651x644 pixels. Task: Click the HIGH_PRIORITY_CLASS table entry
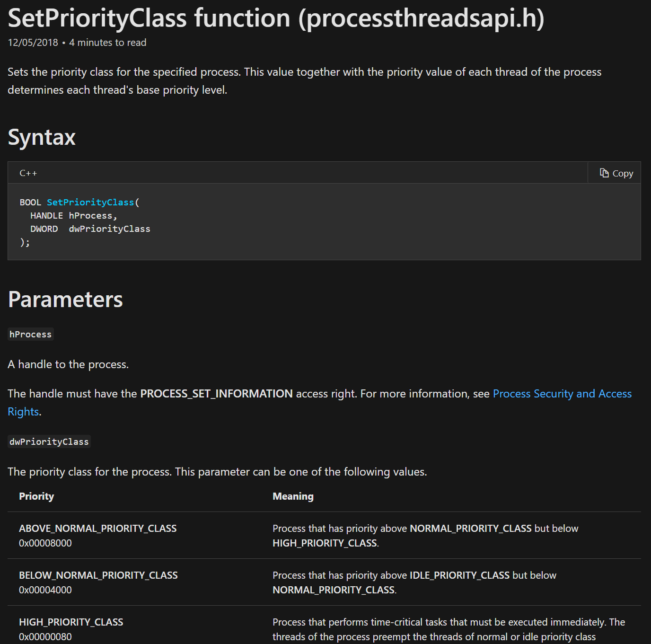tap(71, 622)
